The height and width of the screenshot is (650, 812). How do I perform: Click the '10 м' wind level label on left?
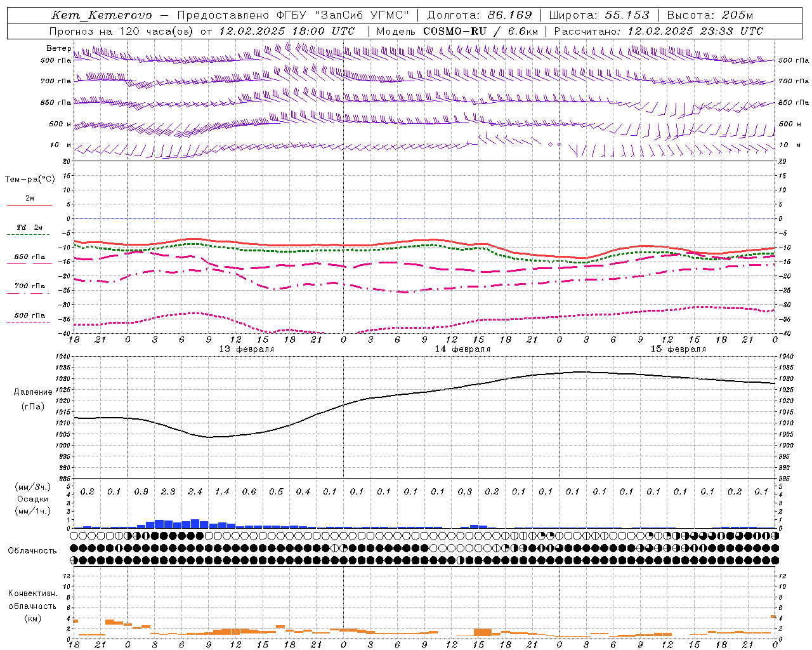(61, 145)
